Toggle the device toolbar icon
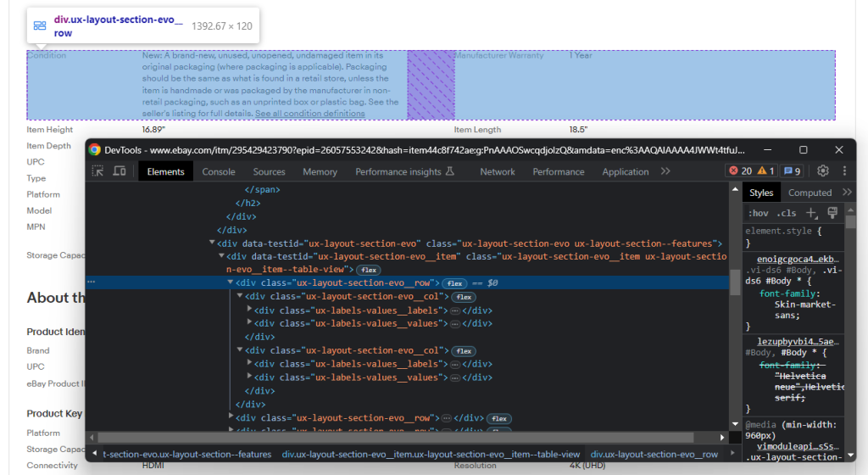This screenshot has width=868, height=475. coord(120,171)
